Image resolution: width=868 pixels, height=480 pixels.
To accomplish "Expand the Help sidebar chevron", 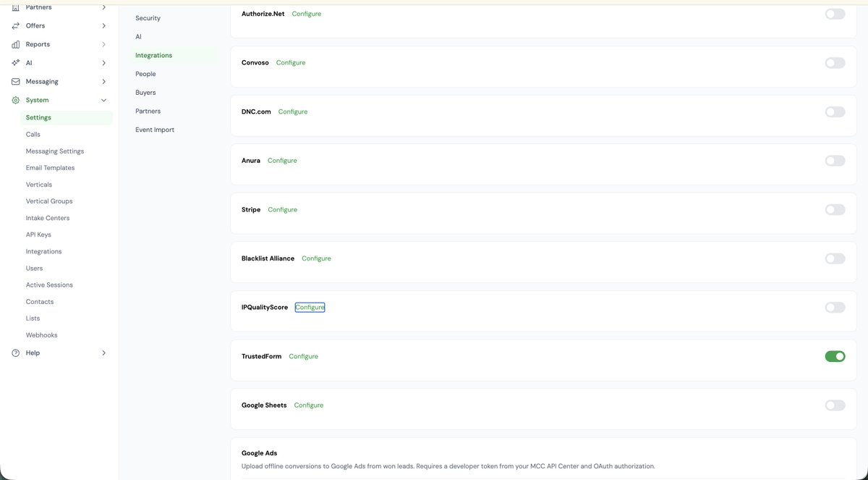I will [103, 353].
